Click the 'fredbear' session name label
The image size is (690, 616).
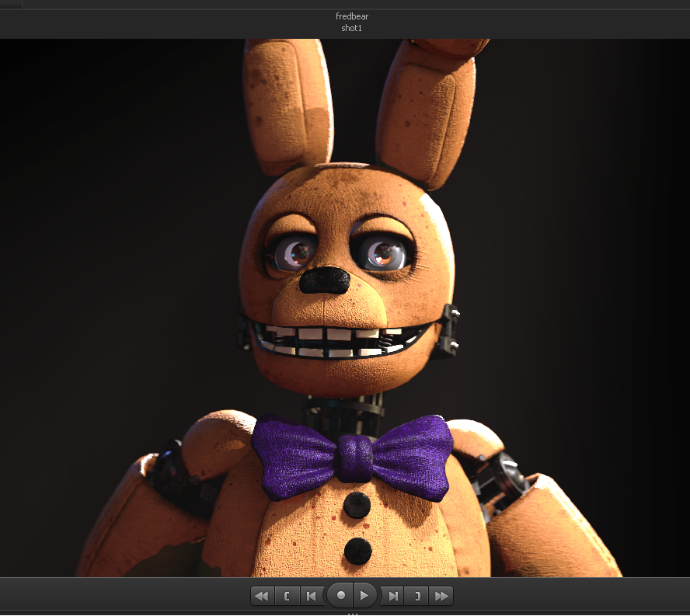[x=351, y=16]
